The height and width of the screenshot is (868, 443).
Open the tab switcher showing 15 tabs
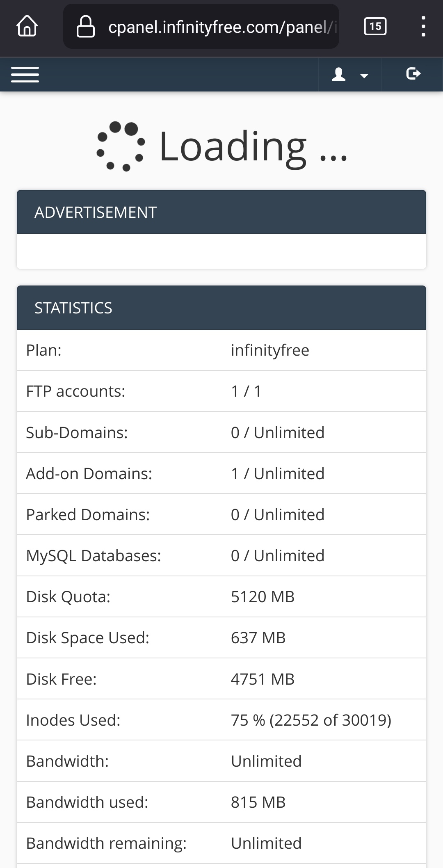(x=375, y=27)
